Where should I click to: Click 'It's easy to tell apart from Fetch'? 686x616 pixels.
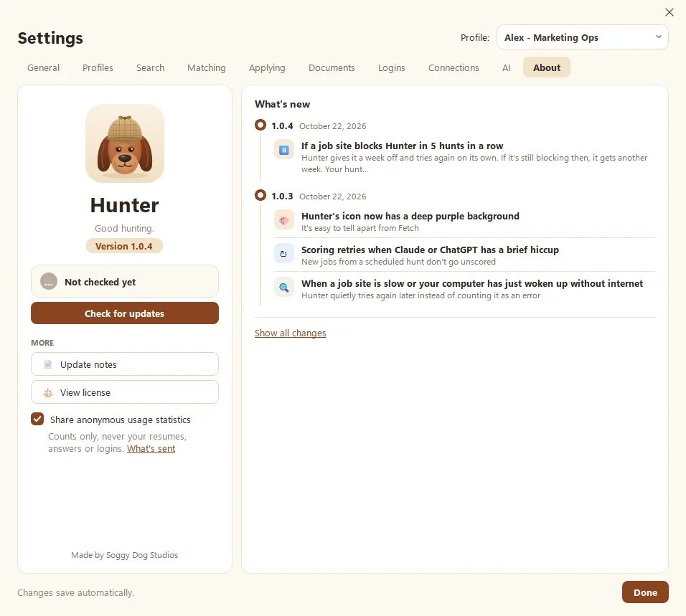(360, 228)
